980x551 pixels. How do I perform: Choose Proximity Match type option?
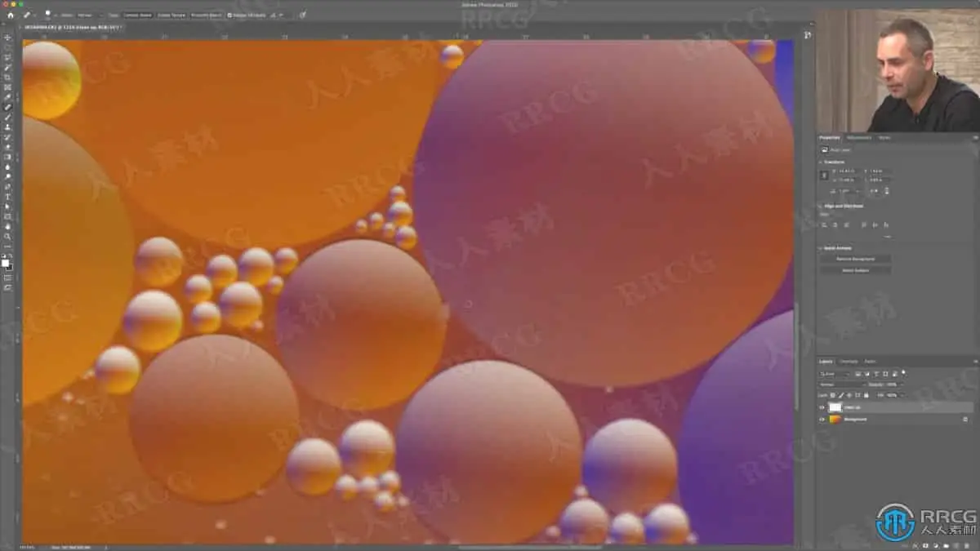point(206,16)
